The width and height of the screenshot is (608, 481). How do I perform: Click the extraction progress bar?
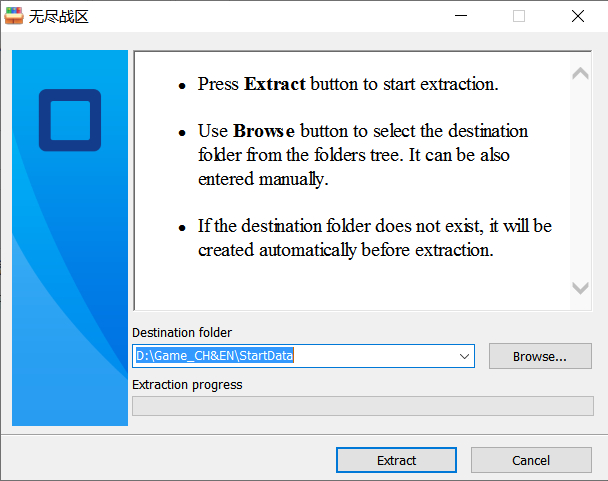(x=363, y=406)
